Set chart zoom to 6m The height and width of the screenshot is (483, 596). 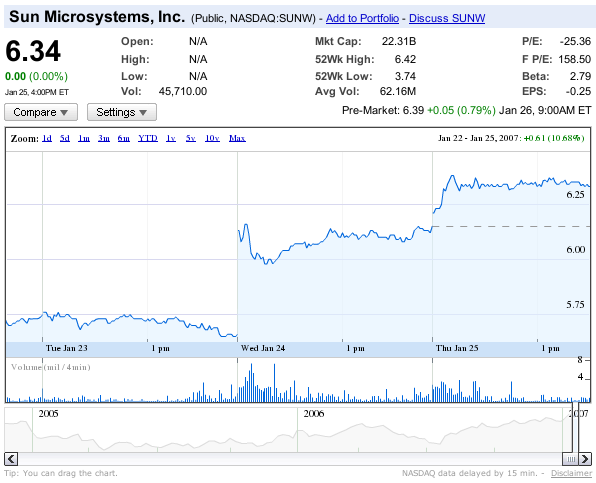(x=124, y=138)
